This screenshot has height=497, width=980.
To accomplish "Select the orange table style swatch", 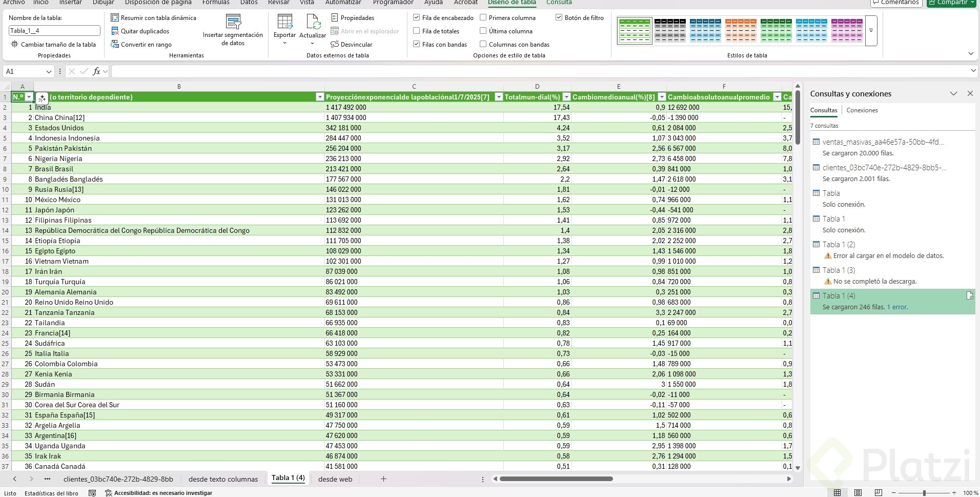I will 741,30.
